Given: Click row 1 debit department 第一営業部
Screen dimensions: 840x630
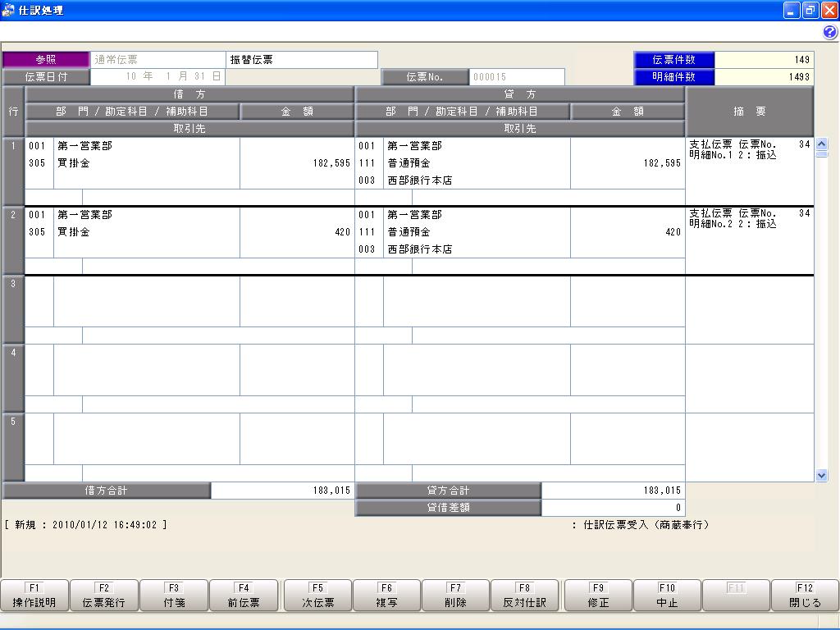Looking at the screenshot, I should [84, 146].
